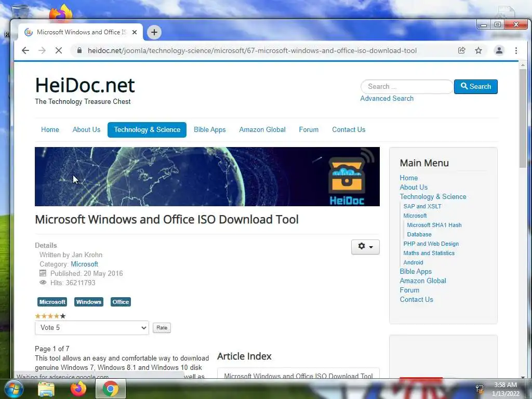This screenshot has width=532, height=399.
Task: Open SAP and XSLT sidebar link
Action: click(422, 206)
